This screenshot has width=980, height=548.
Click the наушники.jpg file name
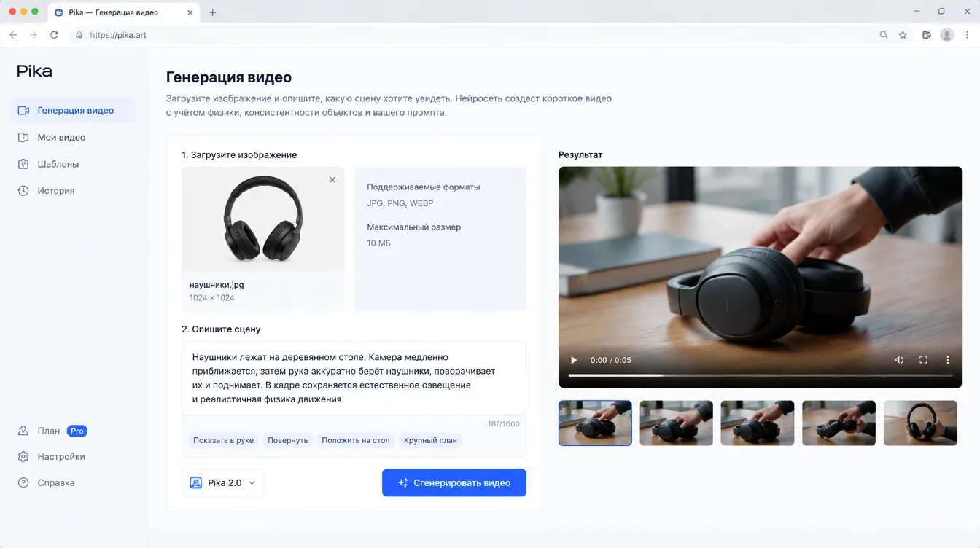coord(217,285)
